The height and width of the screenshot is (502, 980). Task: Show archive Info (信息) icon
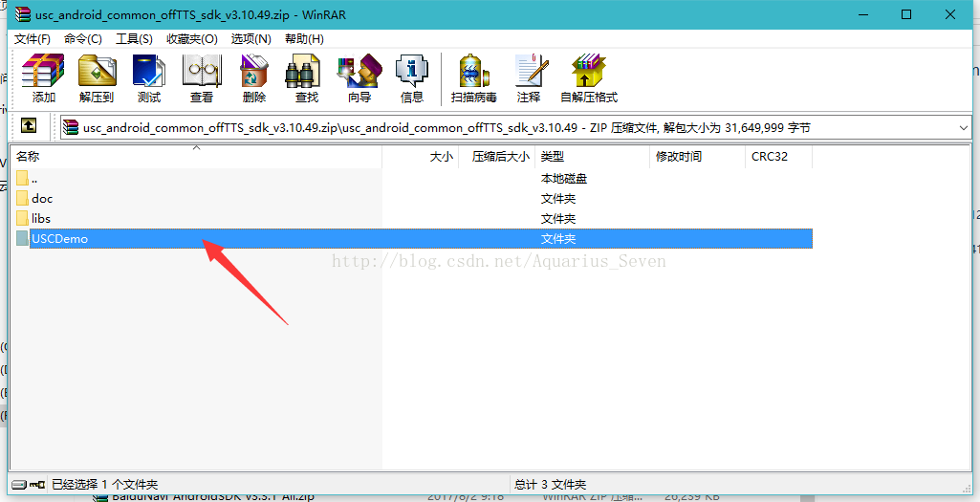412,78
